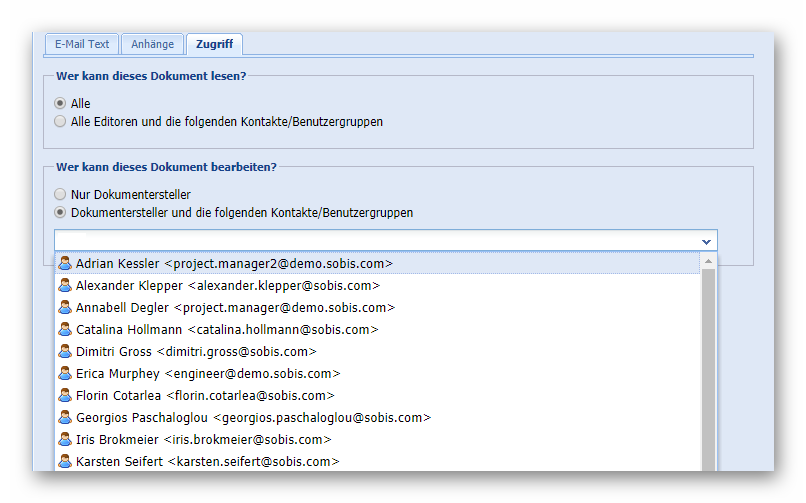
Task: Click the user icon beside Alexander Klepper
Action: (x=65, y=286)
